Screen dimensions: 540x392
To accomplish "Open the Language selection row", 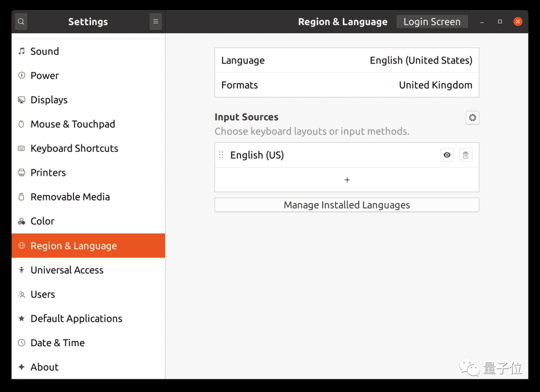I will 346,60.
